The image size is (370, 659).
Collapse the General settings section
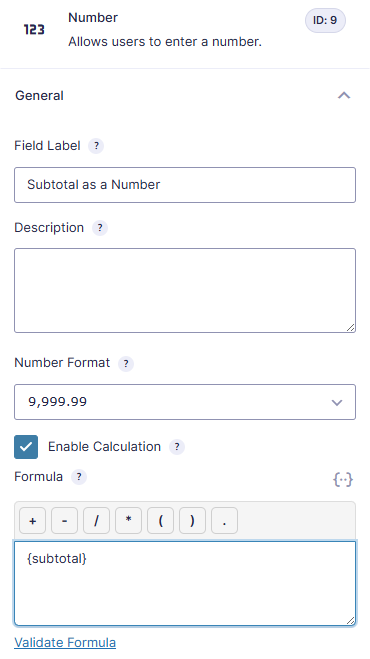344,95
